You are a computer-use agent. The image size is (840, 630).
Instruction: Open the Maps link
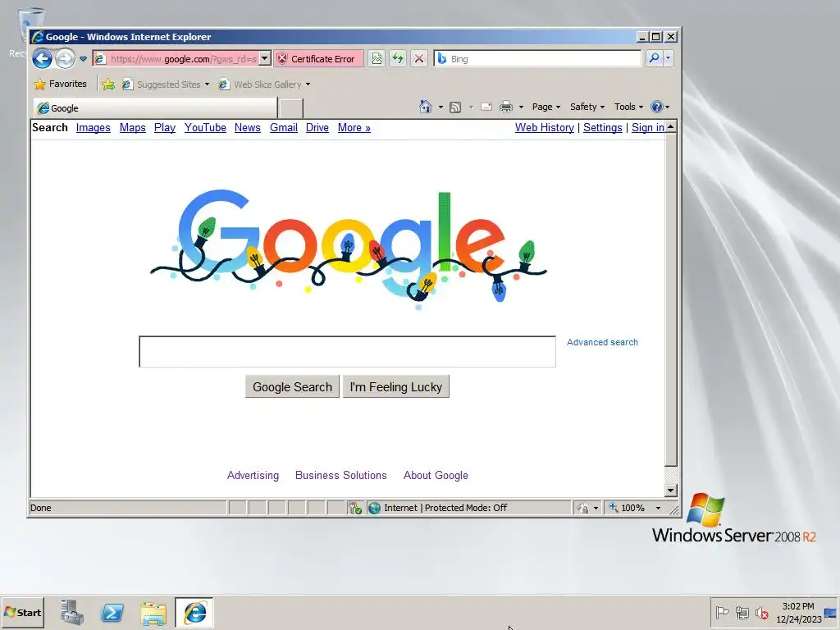click(x=132, y=127)
